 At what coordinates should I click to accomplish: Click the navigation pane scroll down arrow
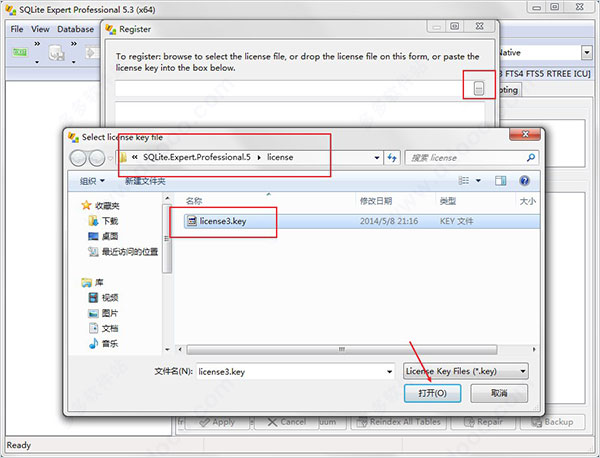pyautogui.click(x=167, y=349)
